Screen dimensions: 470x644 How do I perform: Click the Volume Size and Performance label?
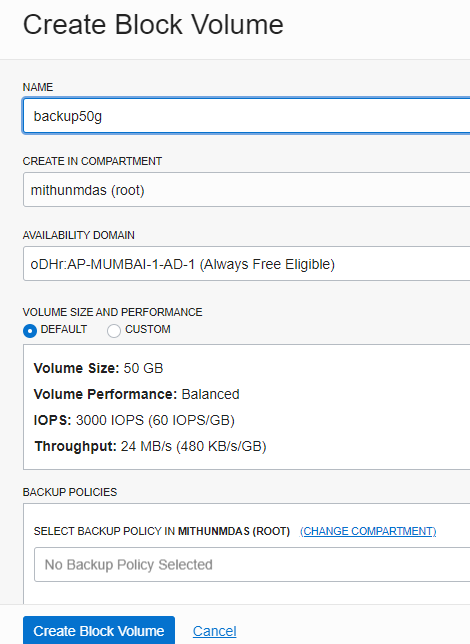113,312
